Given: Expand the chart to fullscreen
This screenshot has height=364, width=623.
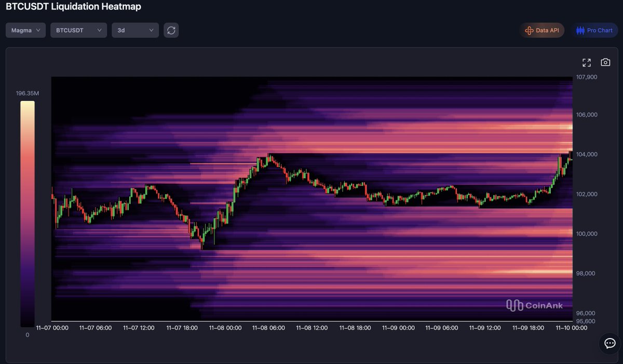Looking at the screenshot, I should (587, 62).
